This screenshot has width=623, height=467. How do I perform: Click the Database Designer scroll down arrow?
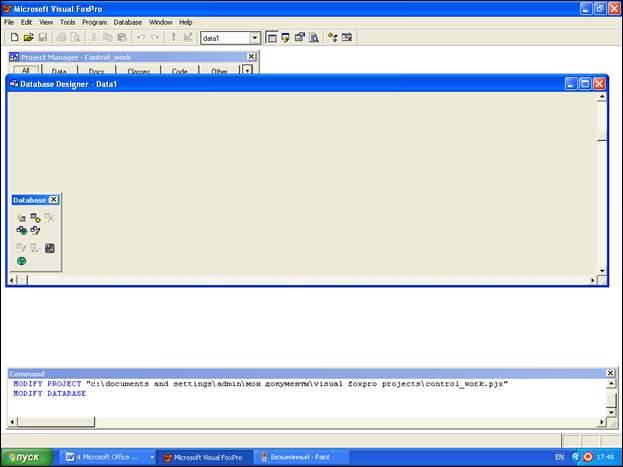[602, 270]
